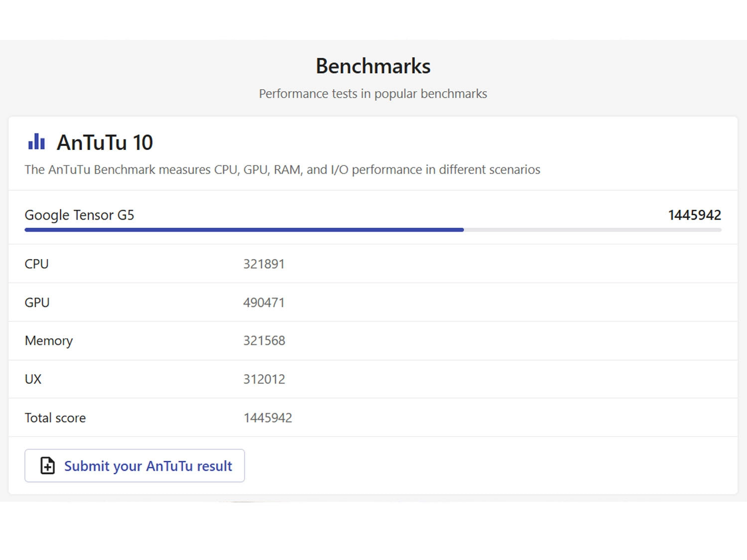
Task: Click the AnTuTu bar chart icon
Action: pos(36,142)
